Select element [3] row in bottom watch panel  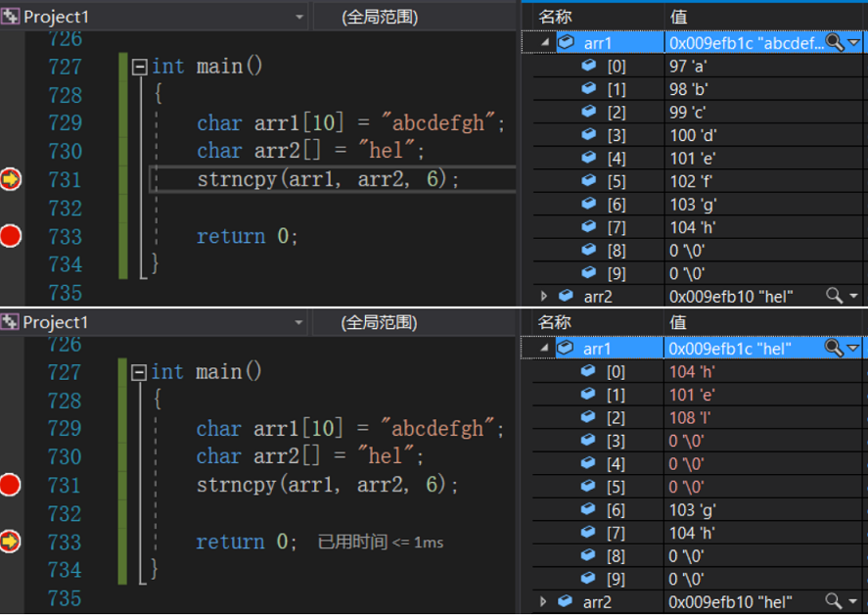point(697,441)
